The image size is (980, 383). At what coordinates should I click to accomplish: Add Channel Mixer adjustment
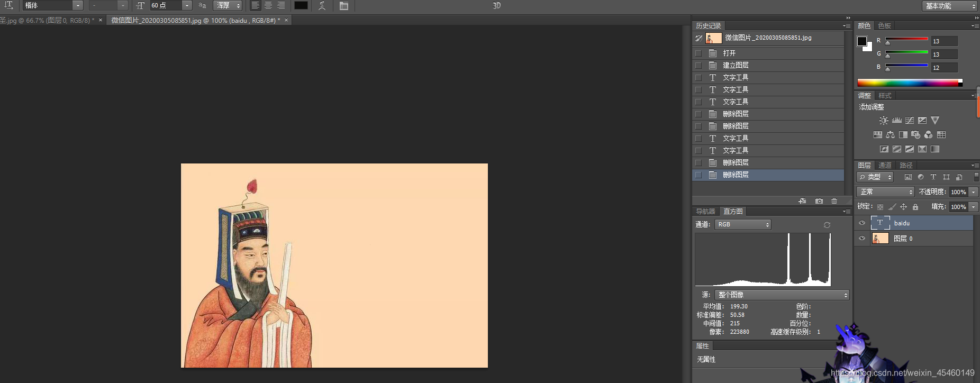tap(928, 135)
